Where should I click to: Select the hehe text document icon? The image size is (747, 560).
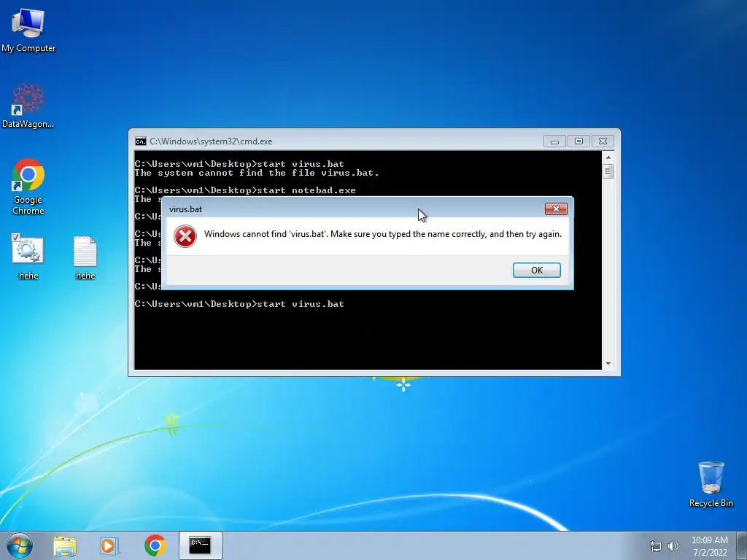(85, 257)
